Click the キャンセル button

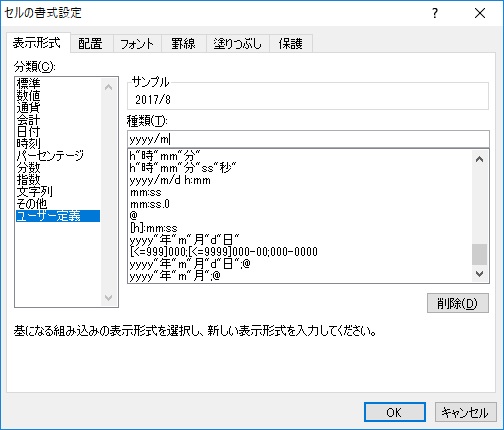click(x=465, y=412)
